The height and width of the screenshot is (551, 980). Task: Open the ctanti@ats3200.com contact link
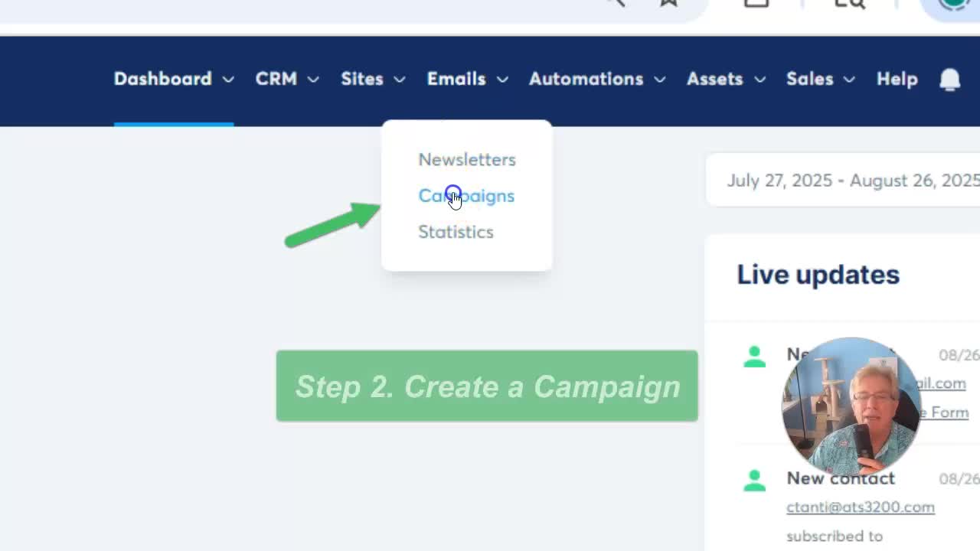(x=860, y=507)
